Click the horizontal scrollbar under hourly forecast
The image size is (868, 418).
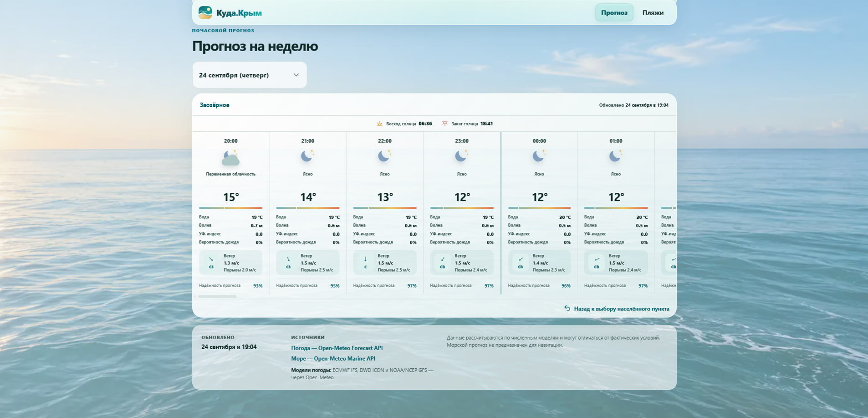(217, 296)
